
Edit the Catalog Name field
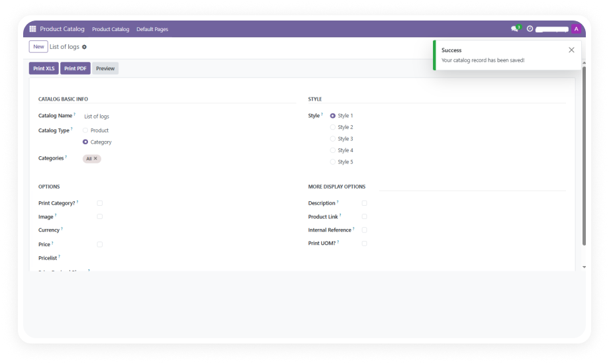189,116
